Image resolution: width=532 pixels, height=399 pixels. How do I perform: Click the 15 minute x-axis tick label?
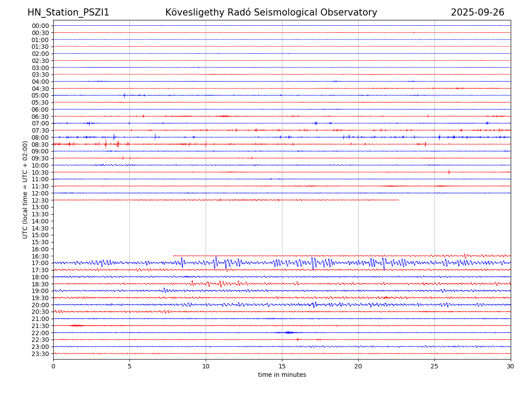click(282, 366)
